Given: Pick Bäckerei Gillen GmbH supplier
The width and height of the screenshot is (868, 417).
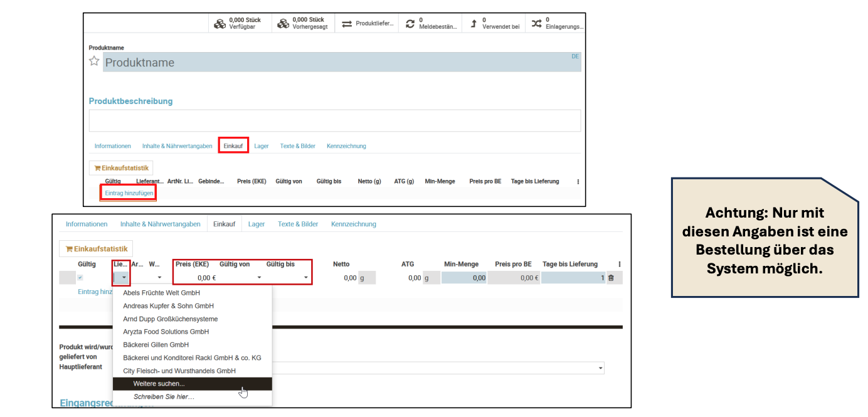Looking at the screenshot, I should pos(156,345).
